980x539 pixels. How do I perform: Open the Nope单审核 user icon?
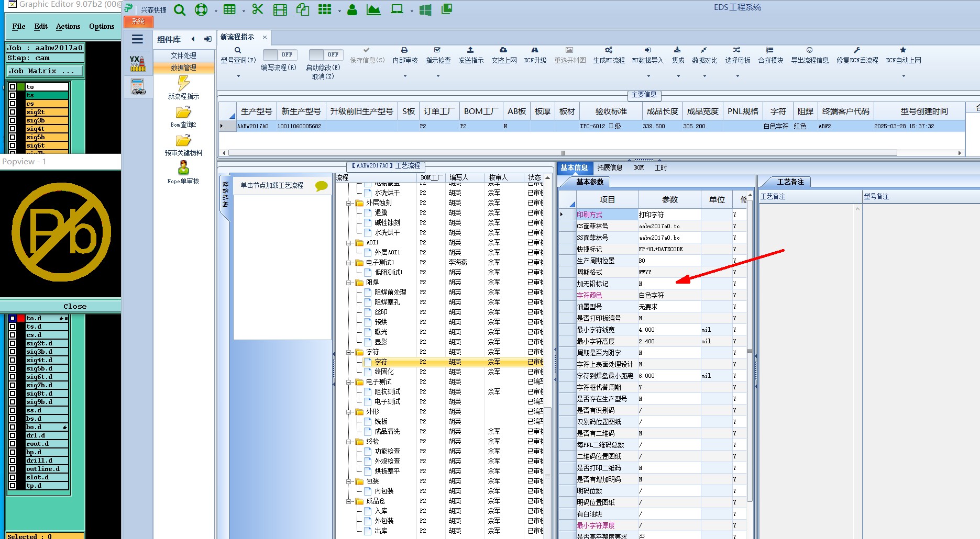(183, 168)
